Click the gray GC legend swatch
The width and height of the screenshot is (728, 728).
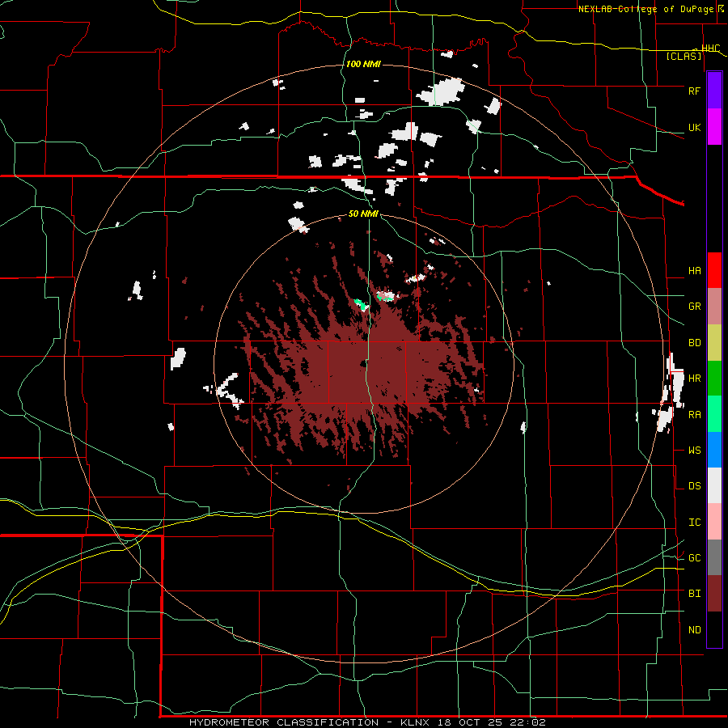714,557
